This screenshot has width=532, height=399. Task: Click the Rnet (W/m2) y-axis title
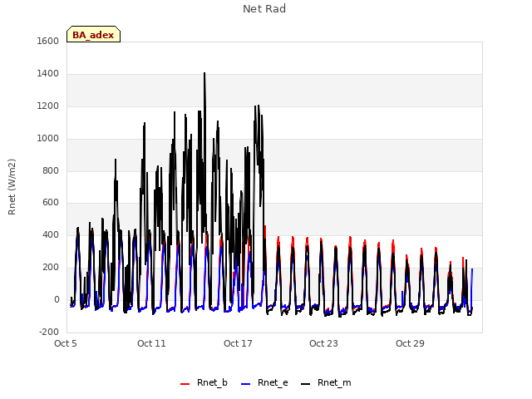click(12, 187)
